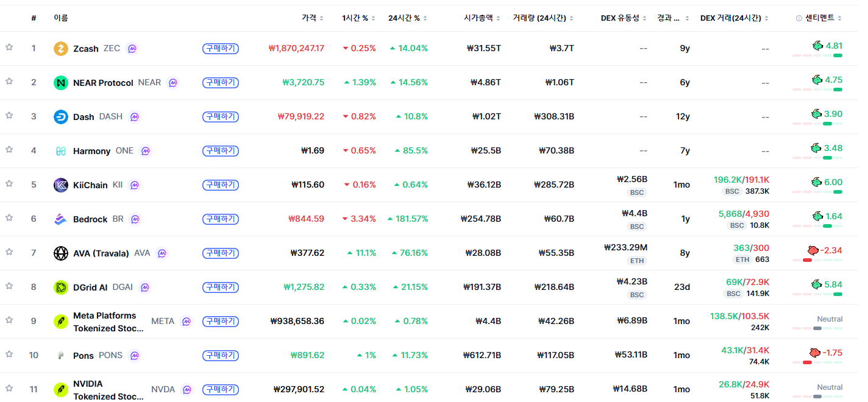Screen dimensions: 868x402
Task: Sort by DEX 유동성 column header
Action: point(624,18)
